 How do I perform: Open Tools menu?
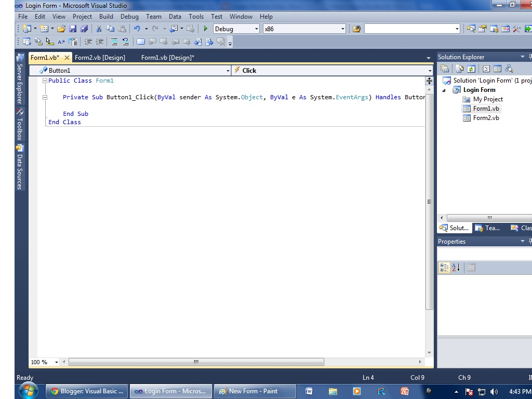[196, 17]
